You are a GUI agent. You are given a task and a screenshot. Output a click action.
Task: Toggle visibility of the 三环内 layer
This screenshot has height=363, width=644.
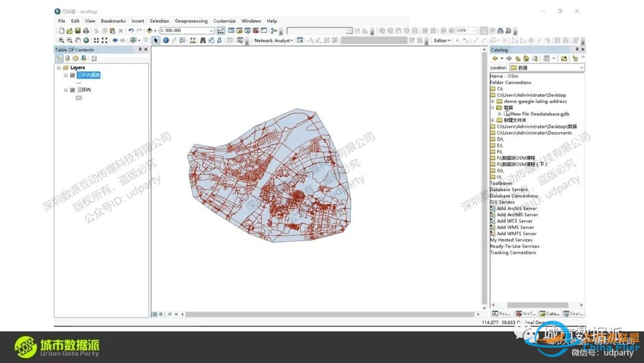point(72,90)
